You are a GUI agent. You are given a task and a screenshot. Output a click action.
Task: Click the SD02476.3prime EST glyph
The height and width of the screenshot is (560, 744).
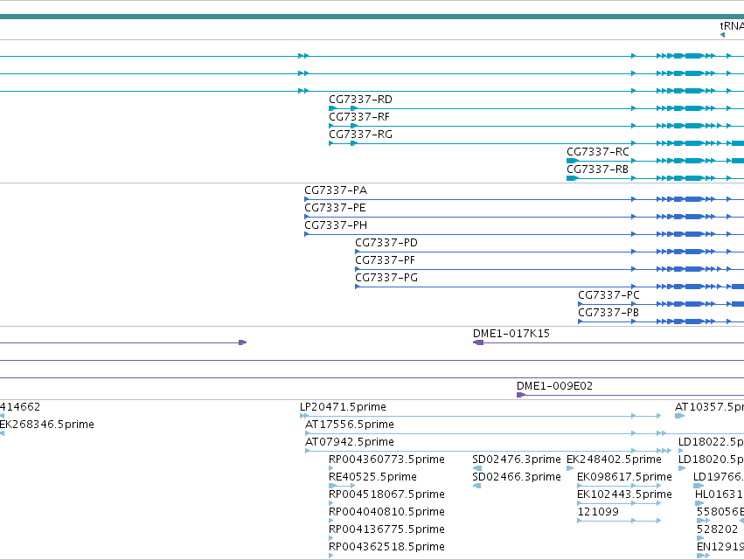click(476, 468)
